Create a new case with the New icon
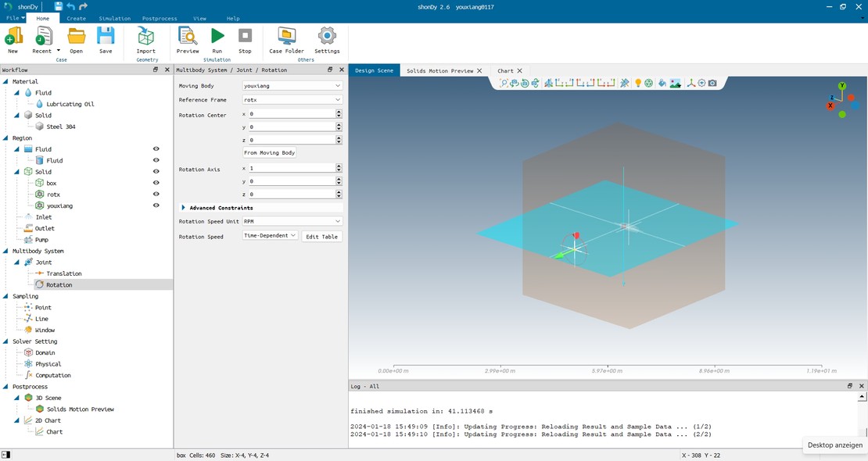This screenshot has width=868, height=461. pos(13,37)
